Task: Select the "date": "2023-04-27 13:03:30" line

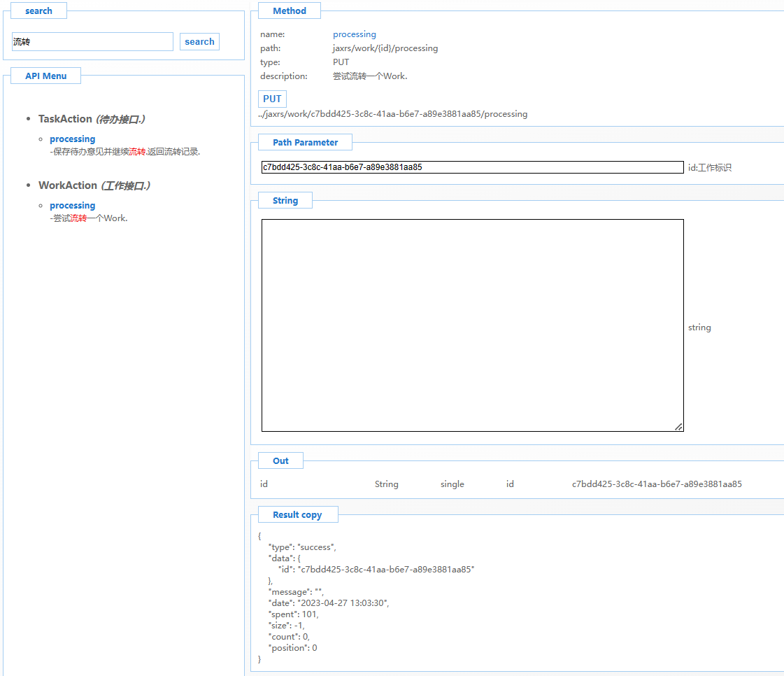Action: point(329,603)
